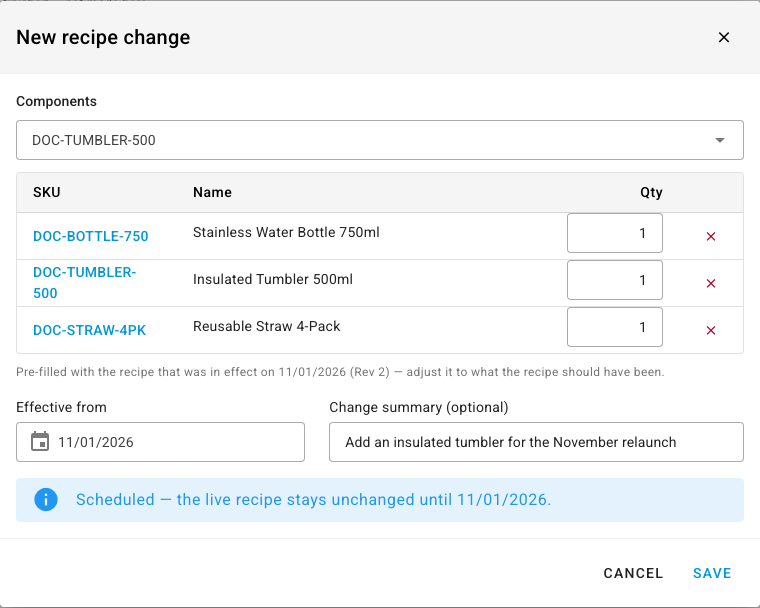Remove the DOC-TUMBLER-500 component row
Viewport: 760px width, 608px height.
pyautogui.click(x=711, y=283)
